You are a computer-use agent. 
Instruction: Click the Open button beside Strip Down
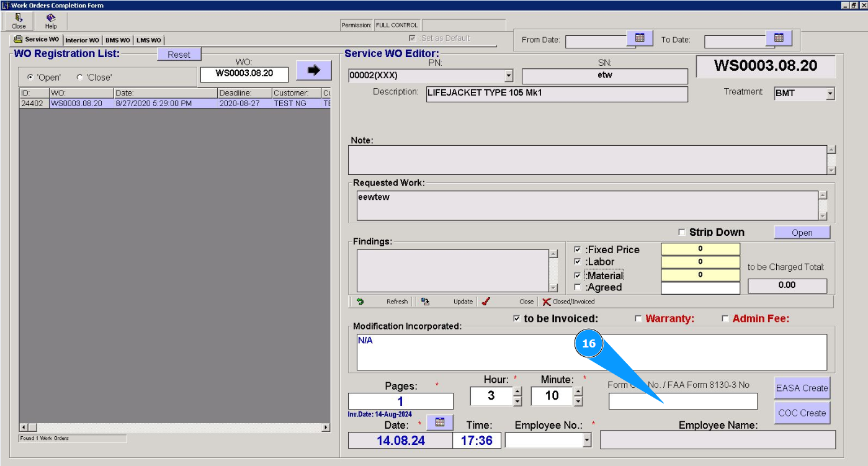click(802, 233)
